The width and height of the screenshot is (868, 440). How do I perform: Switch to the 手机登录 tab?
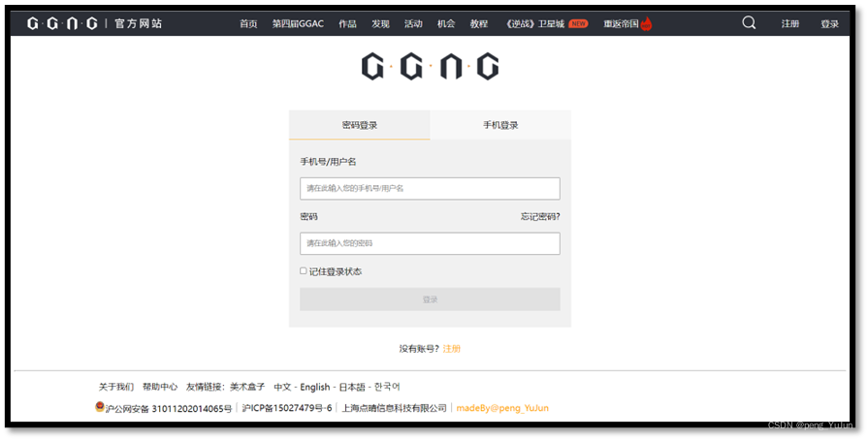point(500,125)
